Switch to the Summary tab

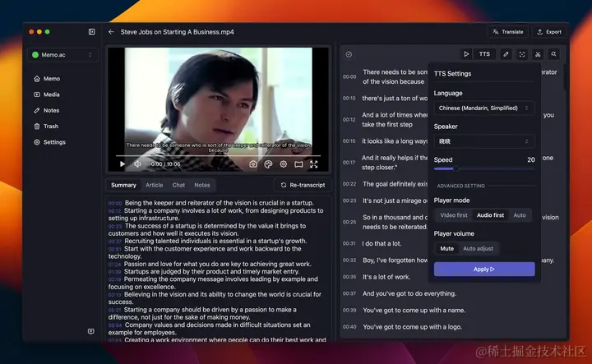(123, 185)
